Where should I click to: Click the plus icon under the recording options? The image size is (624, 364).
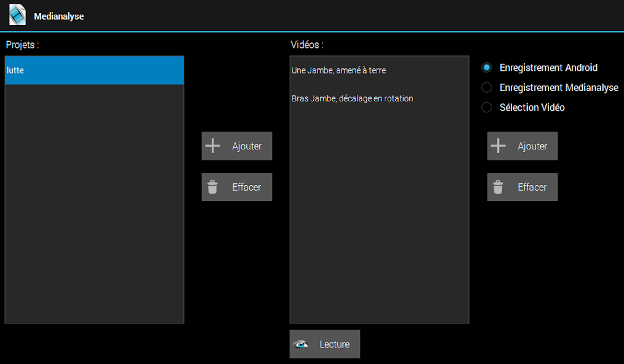[498, 146]
